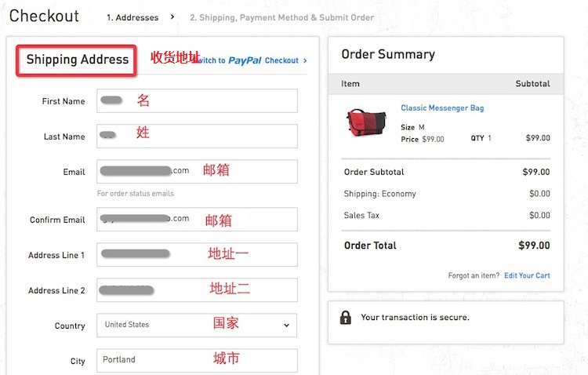588x375 pixels.
Task: Select the Shipping, Payment Method & Submit Order step
Action: coord(281,17)
